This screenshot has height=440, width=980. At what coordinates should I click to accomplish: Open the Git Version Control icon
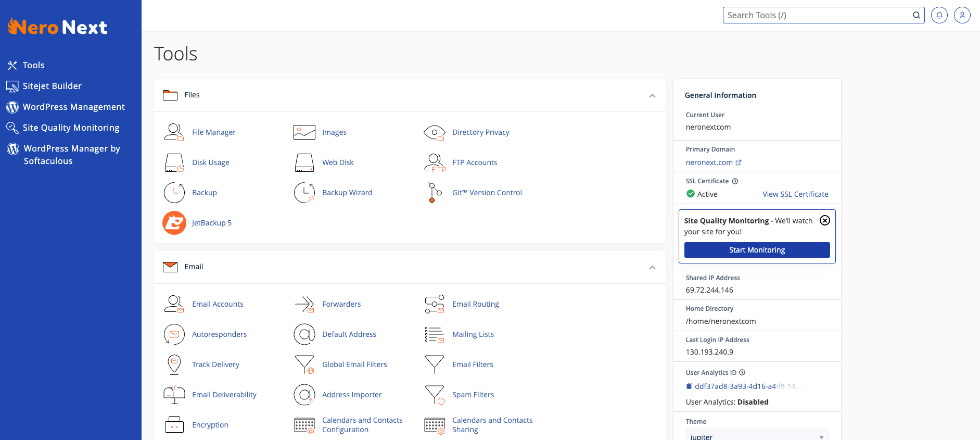pyautogui.click(x=434, y=193)
